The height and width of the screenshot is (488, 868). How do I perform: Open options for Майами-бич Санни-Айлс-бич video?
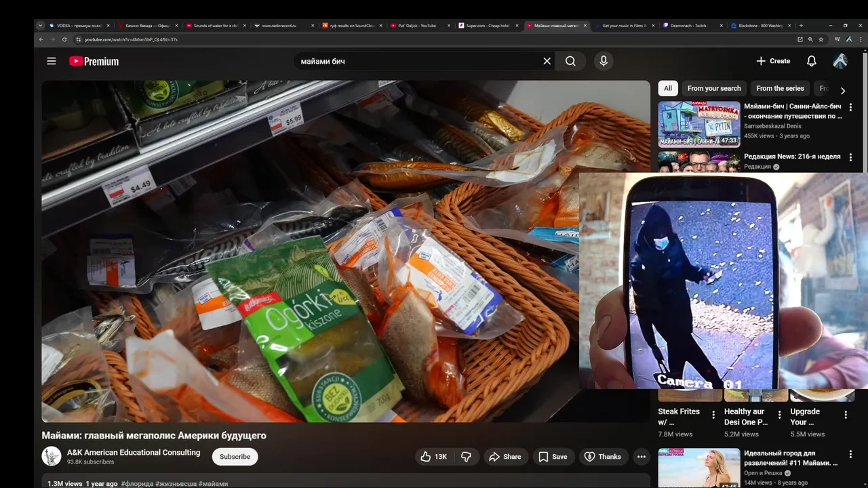pos(850,107)
